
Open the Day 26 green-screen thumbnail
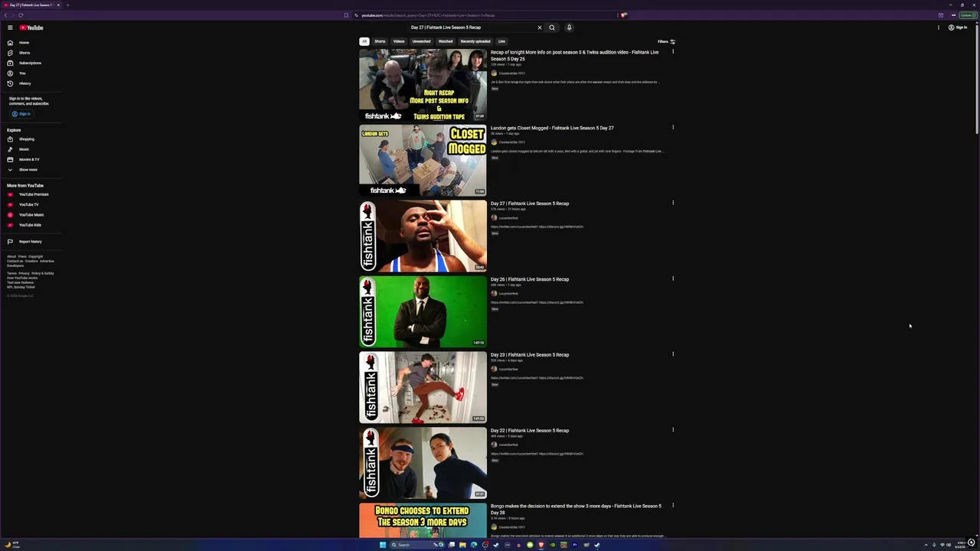[x=423, y=312]
